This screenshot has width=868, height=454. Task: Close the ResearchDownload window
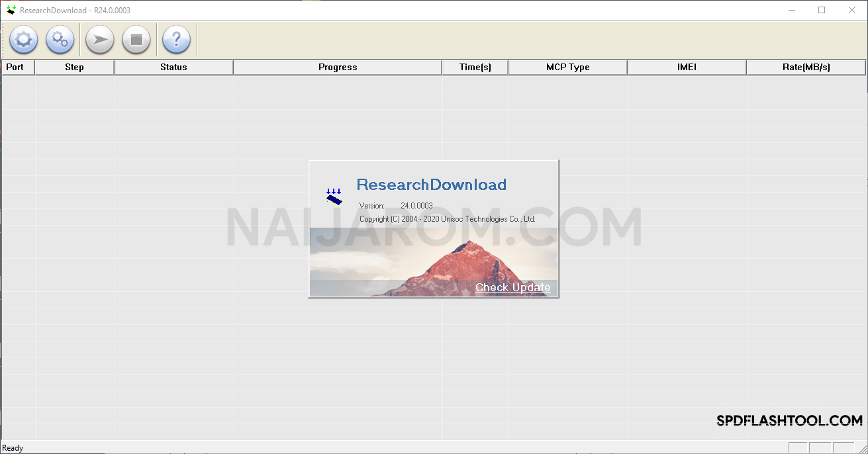point(852,10)
